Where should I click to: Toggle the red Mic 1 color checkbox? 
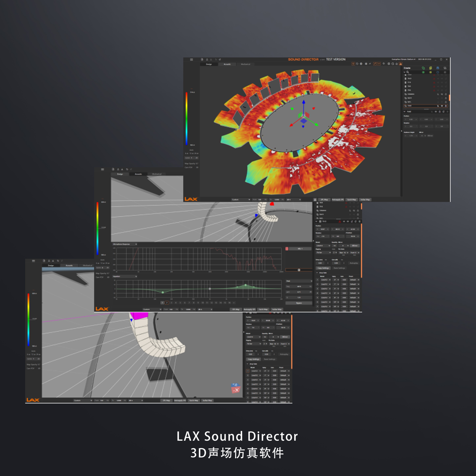click(x=287, y=249)
